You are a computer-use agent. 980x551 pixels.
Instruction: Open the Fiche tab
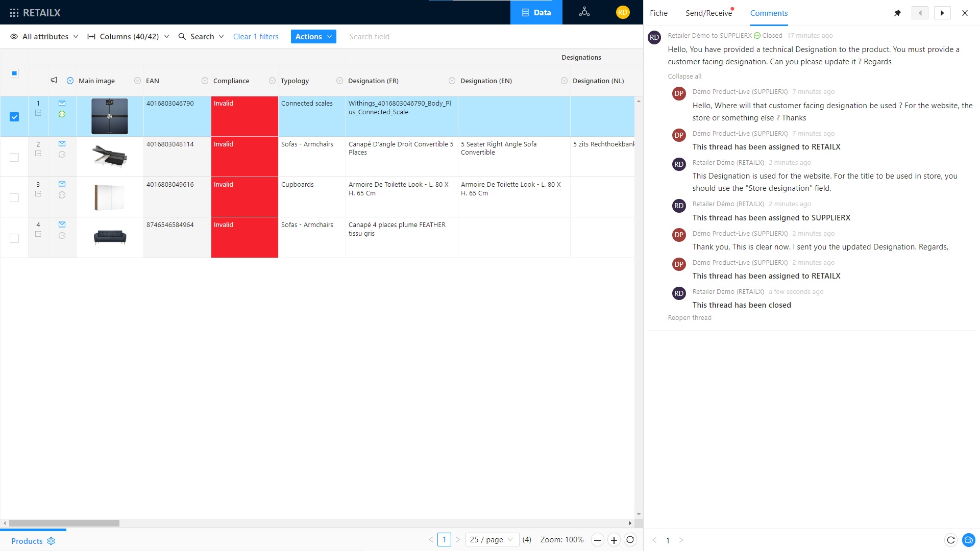coord(658,13)
